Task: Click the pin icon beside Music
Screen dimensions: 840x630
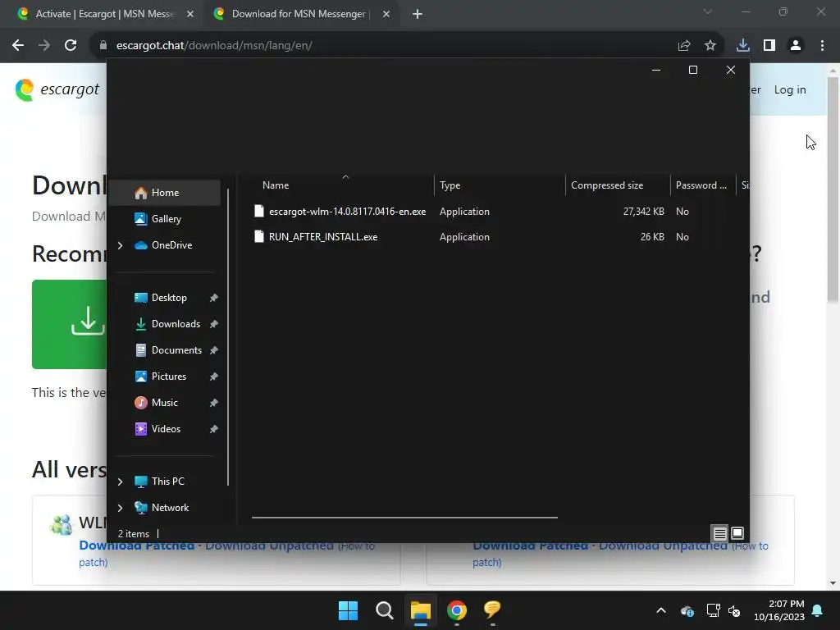Action: pyautogui.click(x=214, y=403)
